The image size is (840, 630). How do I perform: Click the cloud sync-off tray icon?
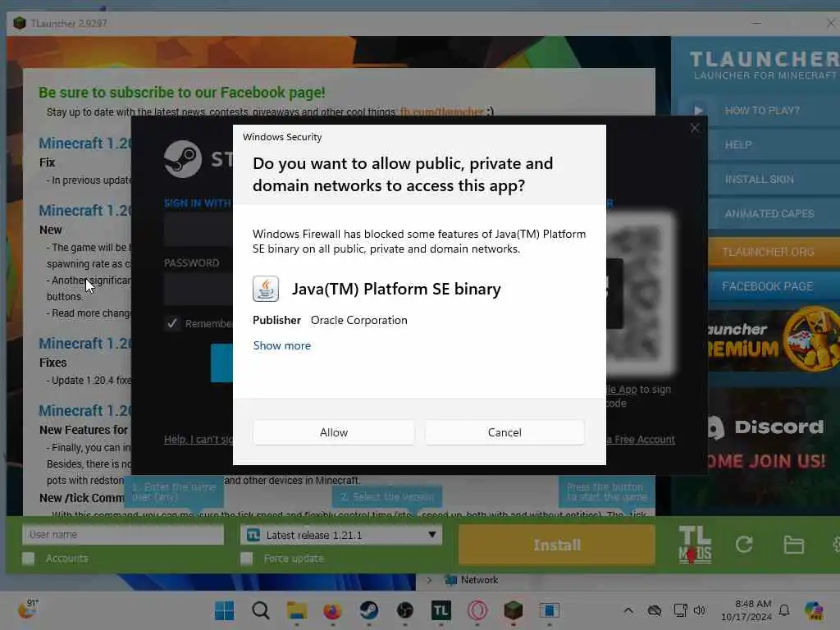pyautogui.click(x=655, y=610)
